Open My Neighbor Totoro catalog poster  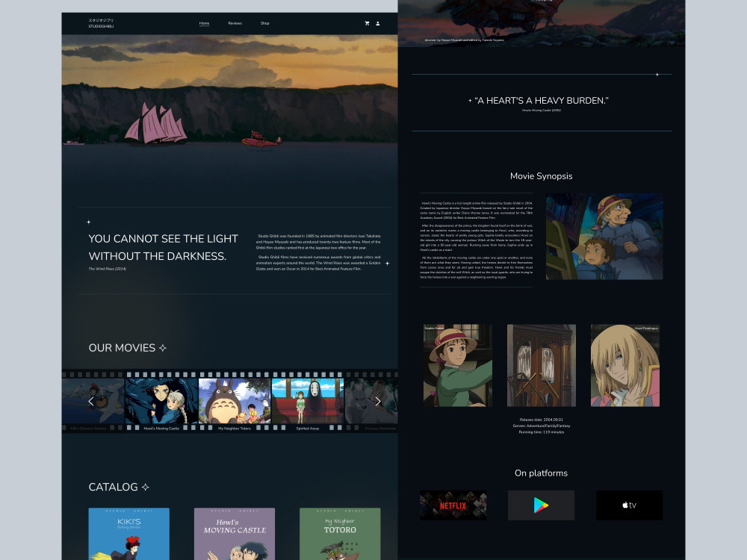click(340, 534)
